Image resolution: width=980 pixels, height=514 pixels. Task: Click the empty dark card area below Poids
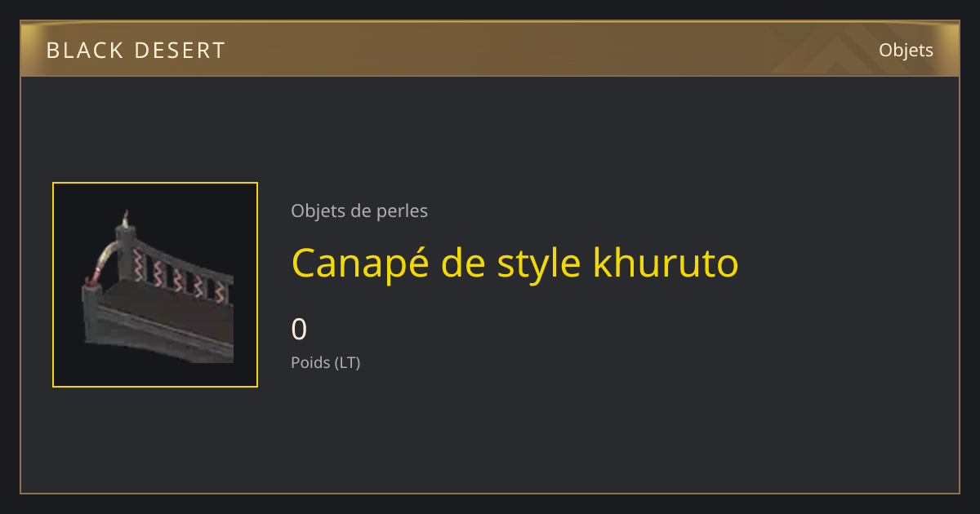(490, 432)
